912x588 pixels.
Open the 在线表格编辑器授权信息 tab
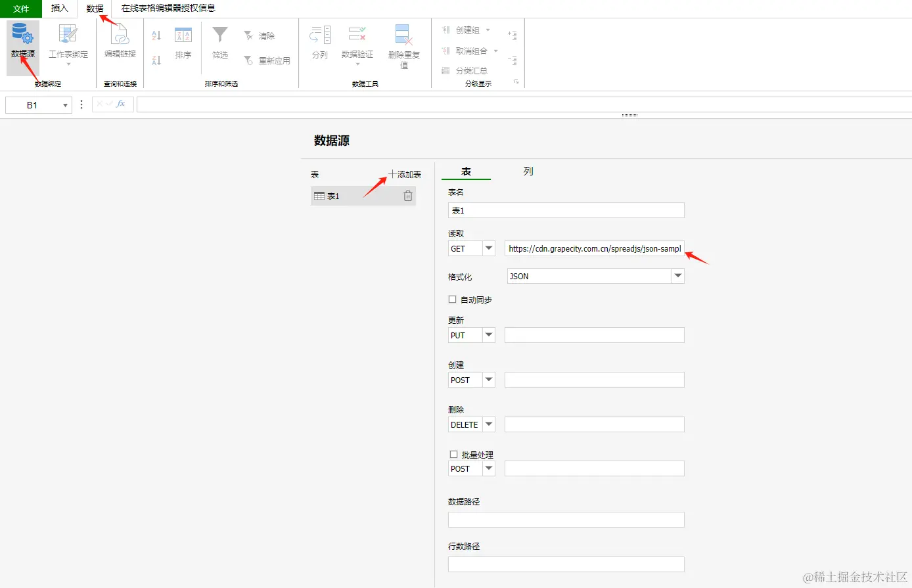click(168, 9)
